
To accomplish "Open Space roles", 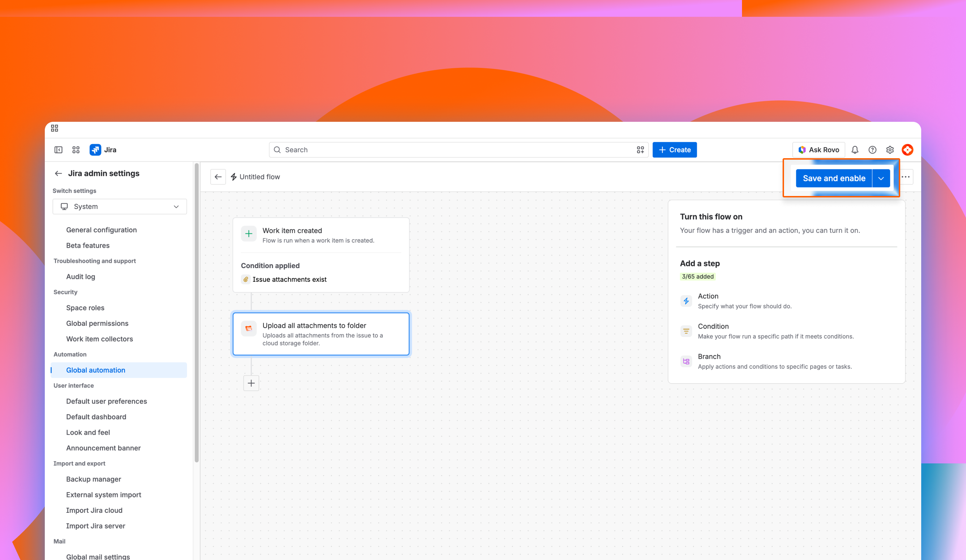I will (85, 308).
